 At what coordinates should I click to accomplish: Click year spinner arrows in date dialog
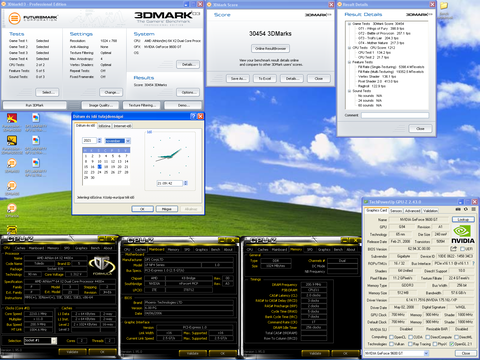click(99, 141)
